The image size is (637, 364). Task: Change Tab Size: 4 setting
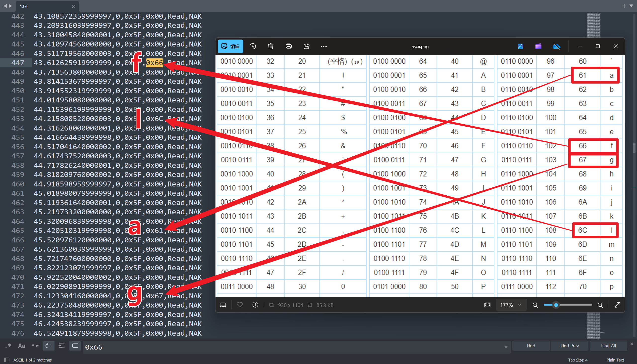pos(578,360)
